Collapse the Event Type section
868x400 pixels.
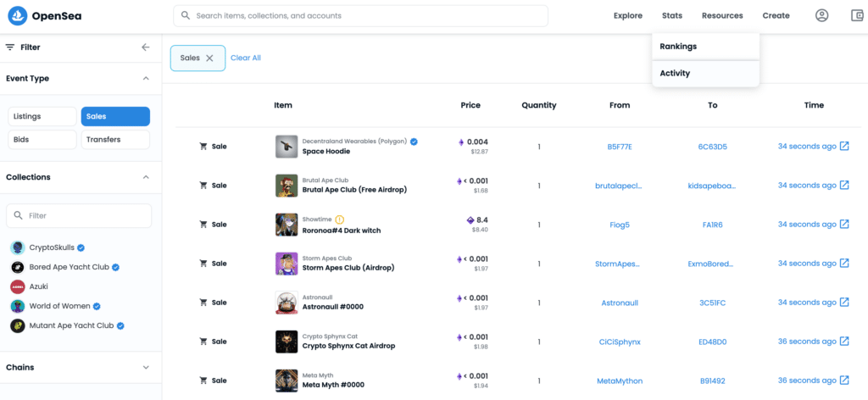tap(146, 79)
